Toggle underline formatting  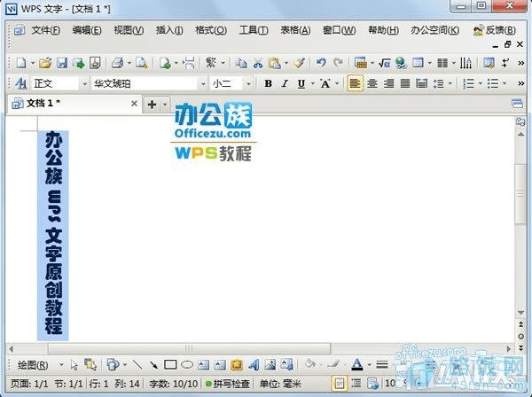coord(301,83)
